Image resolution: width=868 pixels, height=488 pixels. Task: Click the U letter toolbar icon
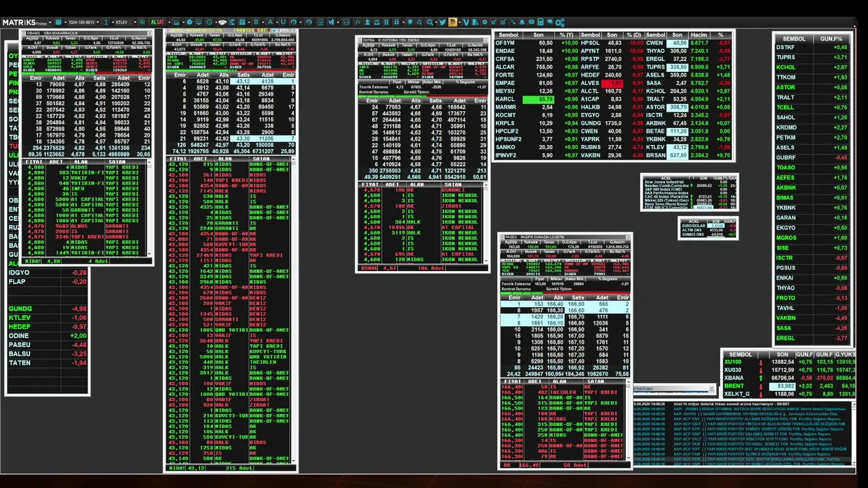283,22
